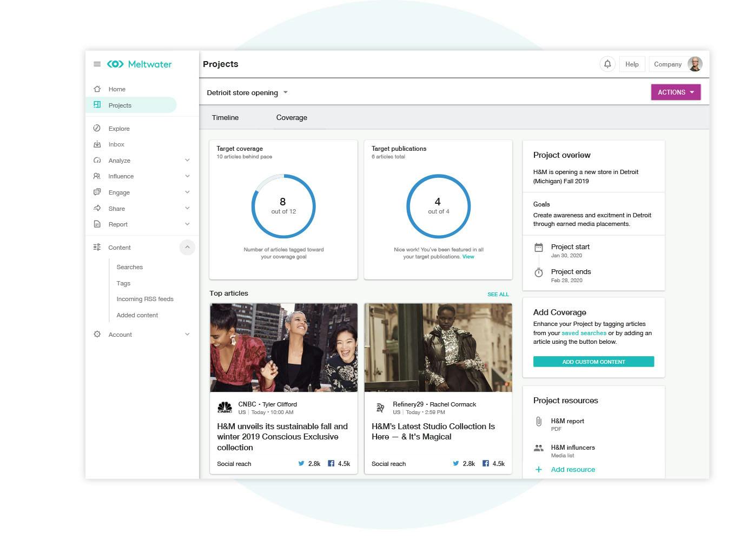Click Facebook icon on CNBC article
Screen dimensions: 753x560
pos(331,463)
